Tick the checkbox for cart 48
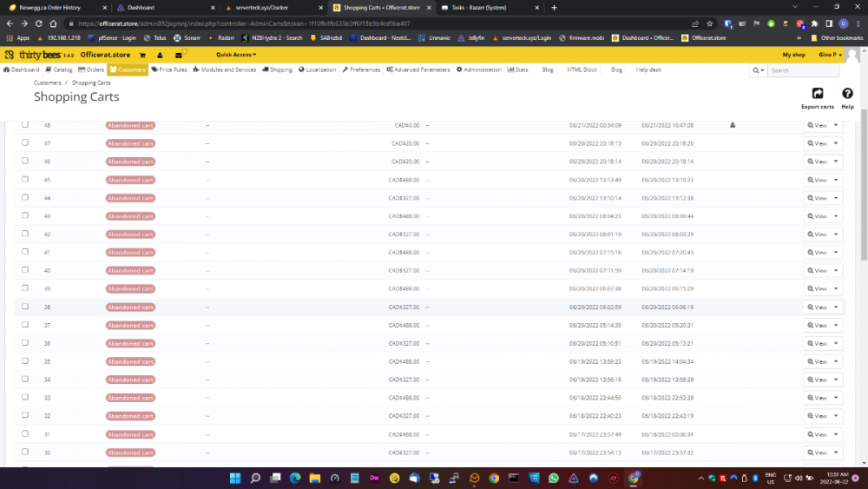 coord(25,125)
